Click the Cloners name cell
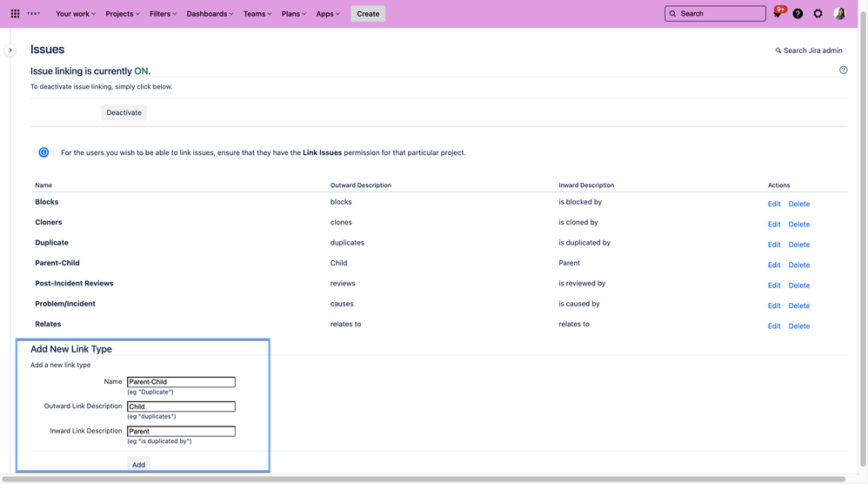868x484 pixels. (49, 223)
